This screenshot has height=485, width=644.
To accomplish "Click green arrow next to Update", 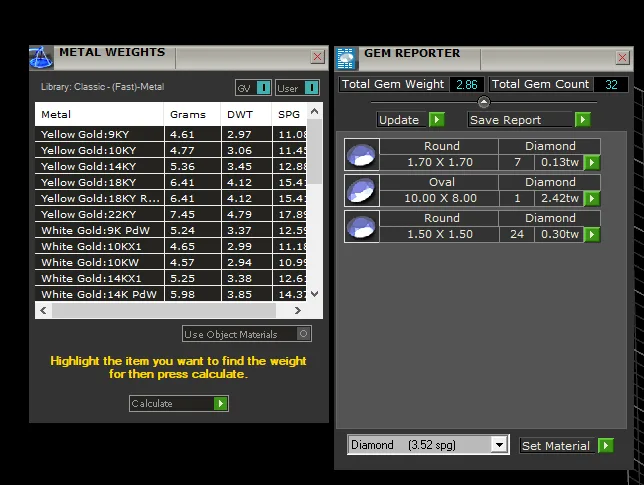I will [x=437, y=120].
